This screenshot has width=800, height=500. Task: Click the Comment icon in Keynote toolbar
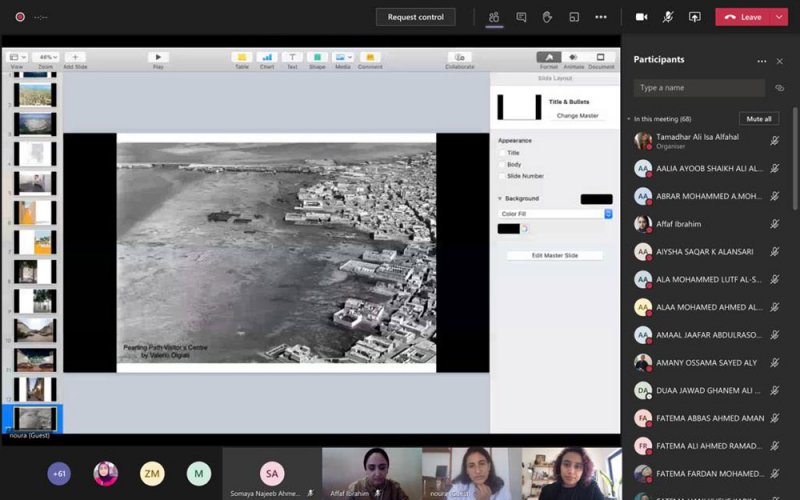pos(370,57)
